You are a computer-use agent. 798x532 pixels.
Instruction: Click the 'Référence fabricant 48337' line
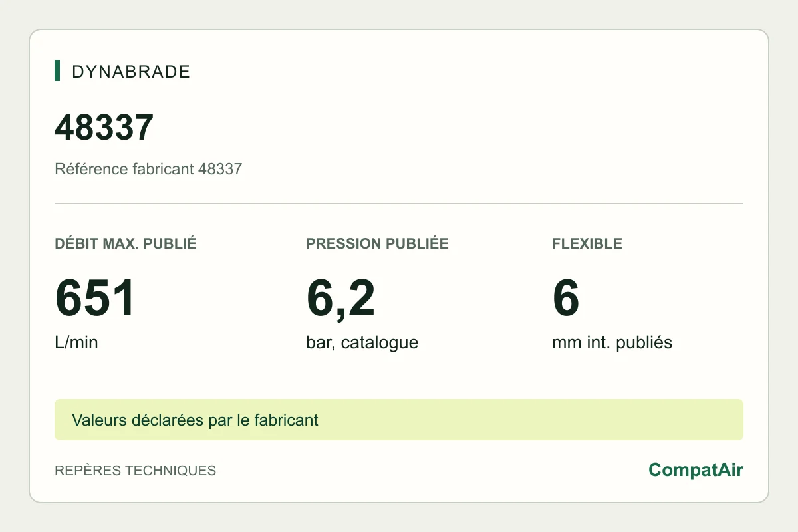pyautogui.click(x=148, y=169)
